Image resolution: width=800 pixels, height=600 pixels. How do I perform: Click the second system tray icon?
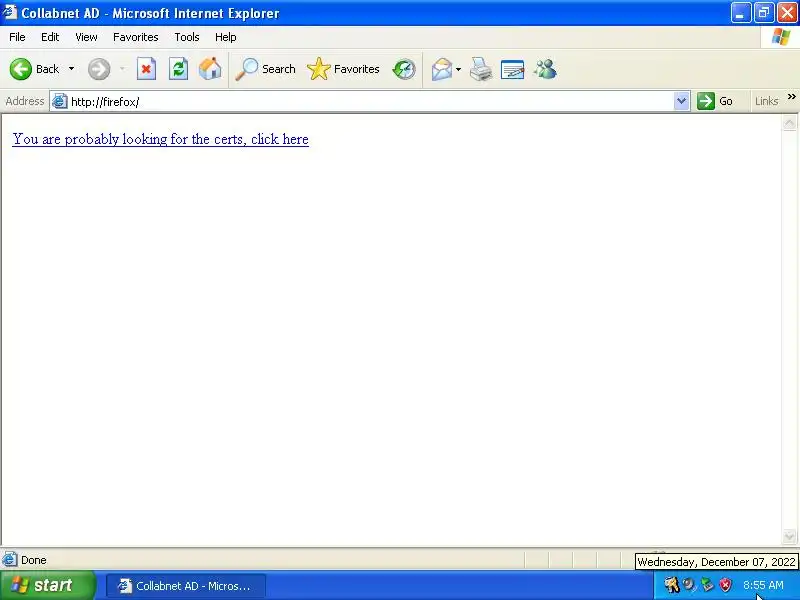[689, 585]
